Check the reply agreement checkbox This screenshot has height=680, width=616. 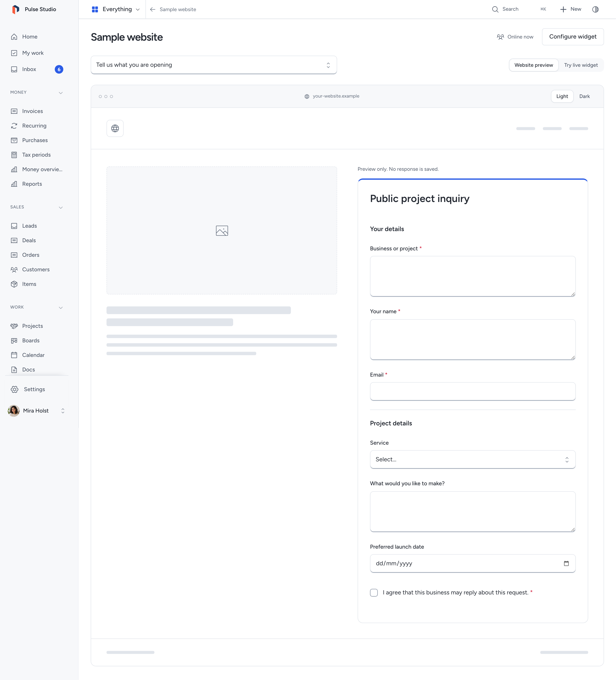coord(374,593)
